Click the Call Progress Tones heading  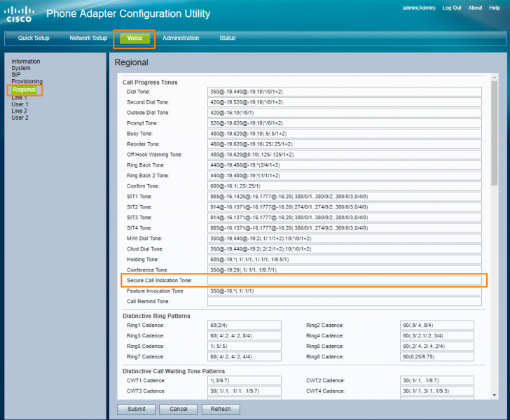click(150, 82)
